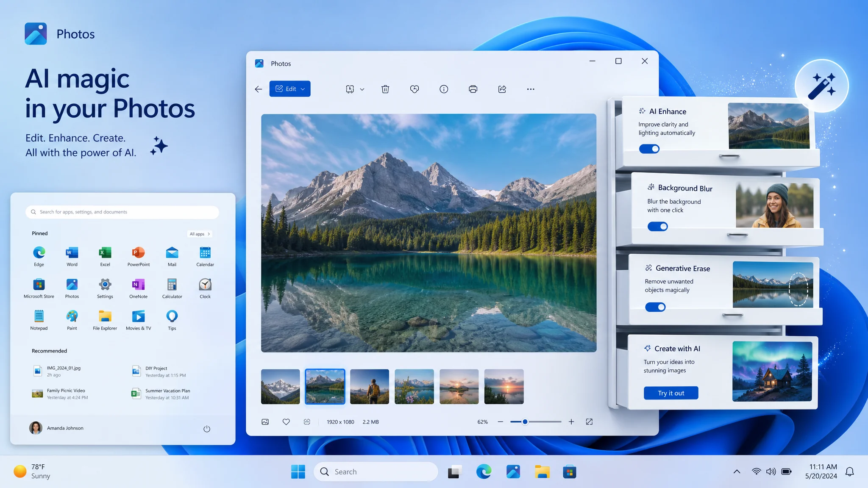Open Settings from pinned apps
The height and width of the screenshot is (488, 868).
[x=105, y=288]
